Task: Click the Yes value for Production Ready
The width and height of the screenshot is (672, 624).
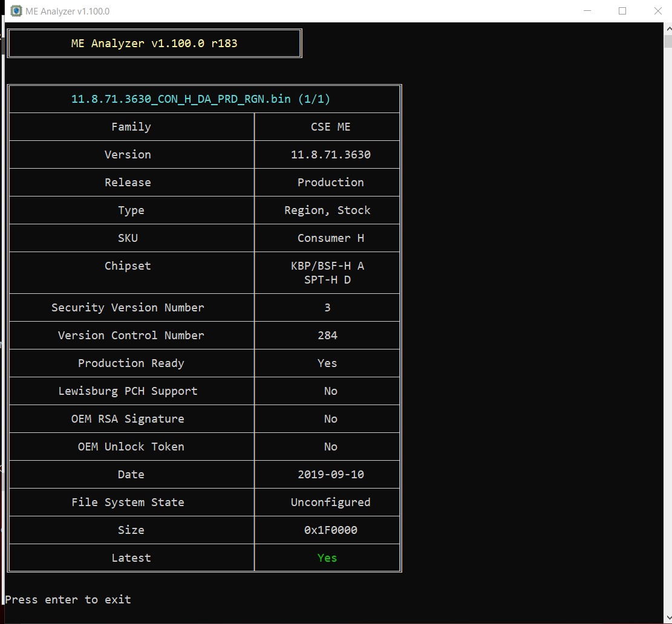Action: tap(327, 363)
